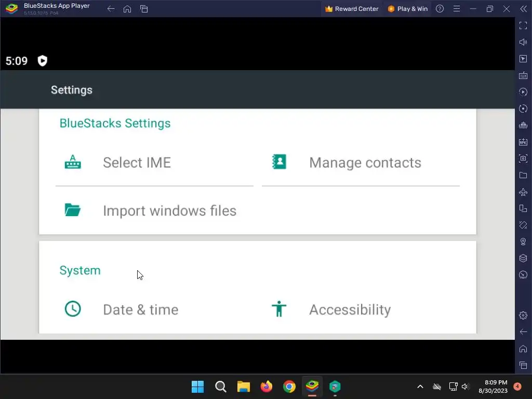Open the memory trim icon
This screenshot has width=532, height=399.
pyautogui.click(x=523, y=125)
